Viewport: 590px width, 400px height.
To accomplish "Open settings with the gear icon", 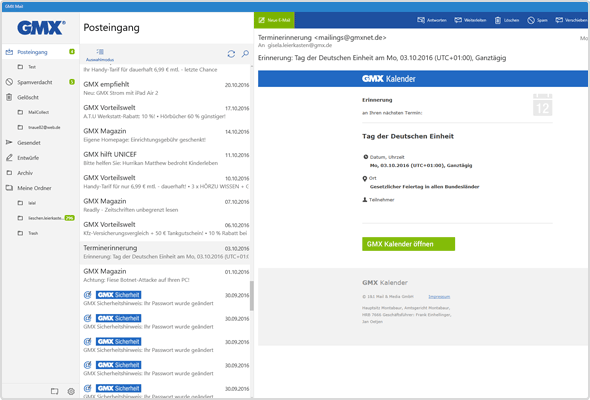I will point(71,391).
